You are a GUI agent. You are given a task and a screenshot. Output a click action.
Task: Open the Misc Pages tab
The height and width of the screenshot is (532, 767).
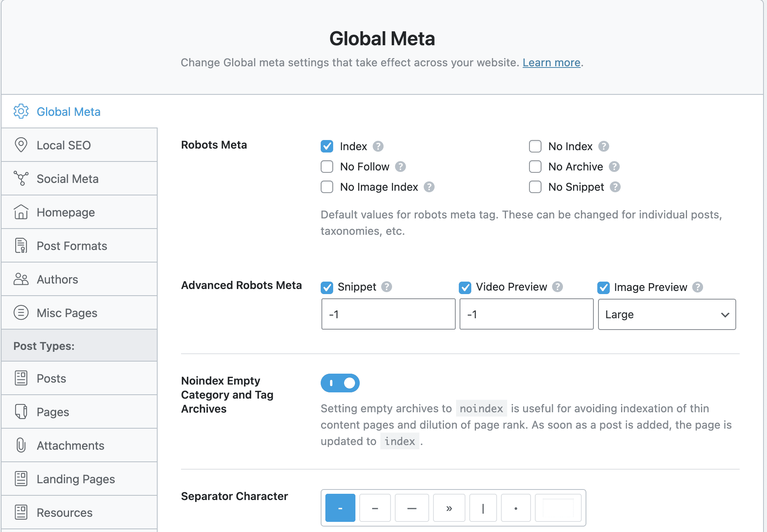point(67,313)
